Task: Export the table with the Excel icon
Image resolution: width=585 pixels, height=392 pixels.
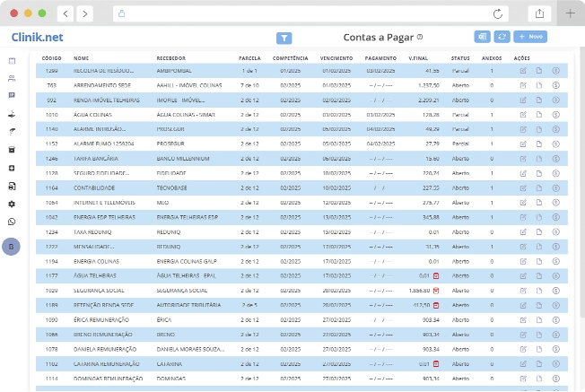Action: point(483,37)
